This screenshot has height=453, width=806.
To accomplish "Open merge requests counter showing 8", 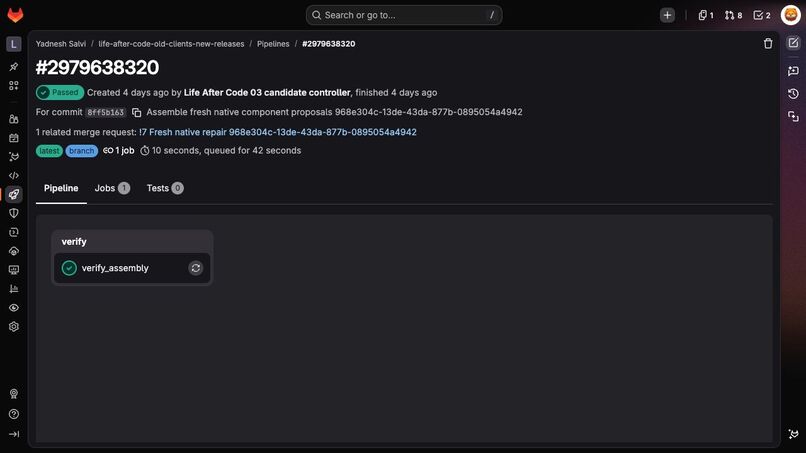I will pyautogui.click(x=734, y=15).
